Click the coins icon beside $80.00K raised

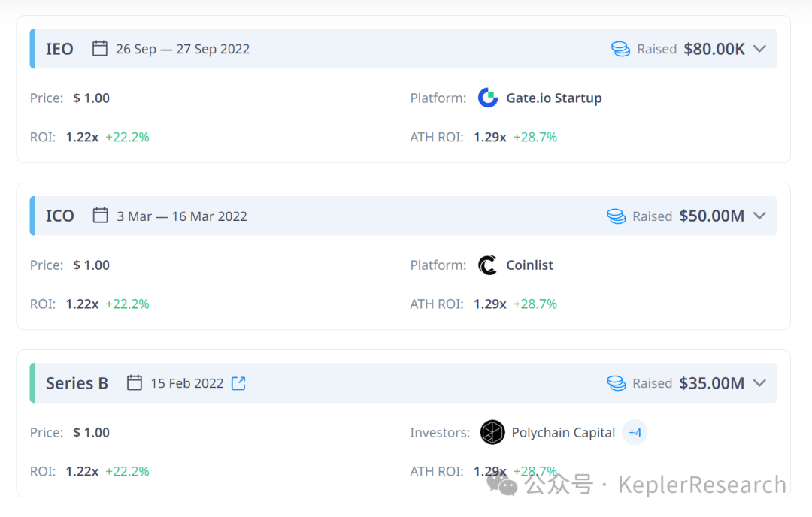620,49
